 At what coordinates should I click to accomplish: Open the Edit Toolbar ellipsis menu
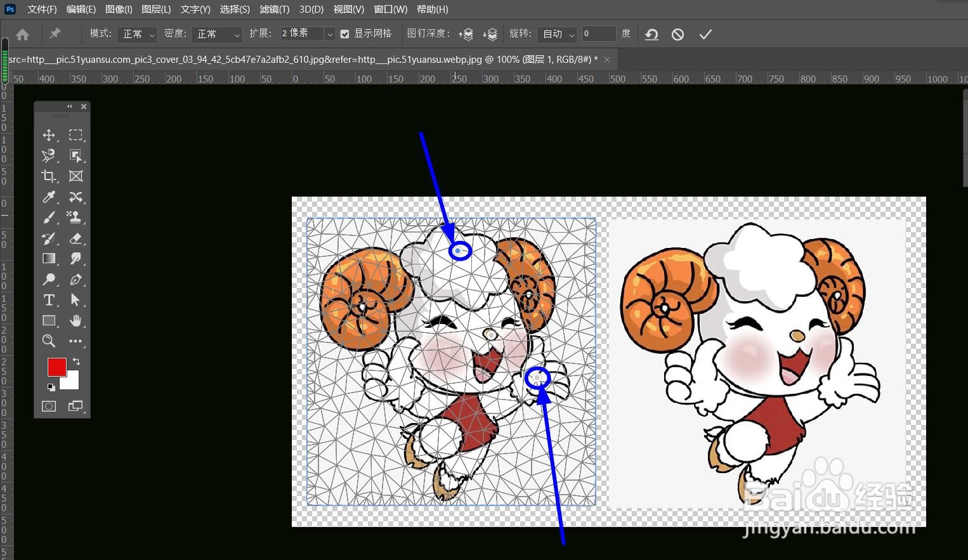click(75, 341)
